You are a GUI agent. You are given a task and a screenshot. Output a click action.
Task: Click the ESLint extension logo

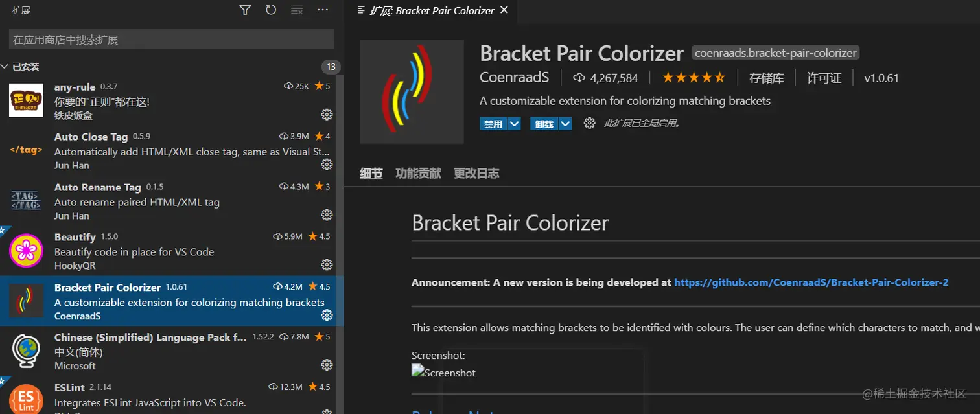[27, 399]
